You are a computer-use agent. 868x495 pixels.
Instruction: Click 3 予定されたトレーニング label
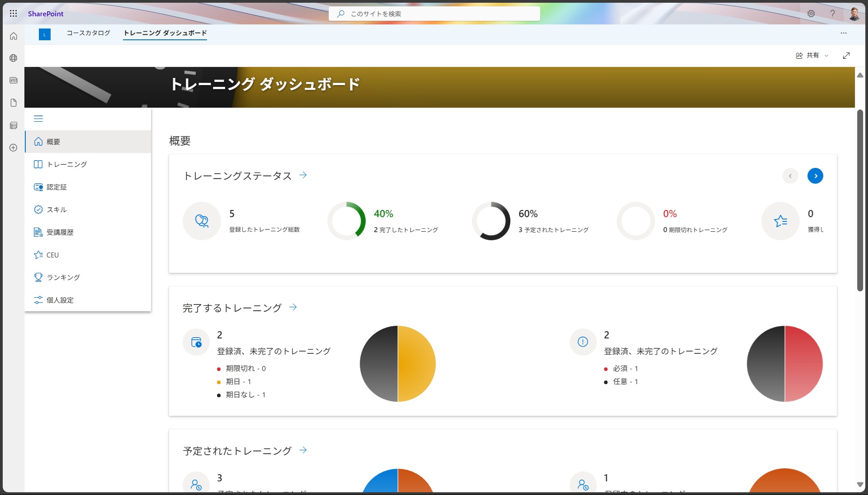tap(553, 229)
